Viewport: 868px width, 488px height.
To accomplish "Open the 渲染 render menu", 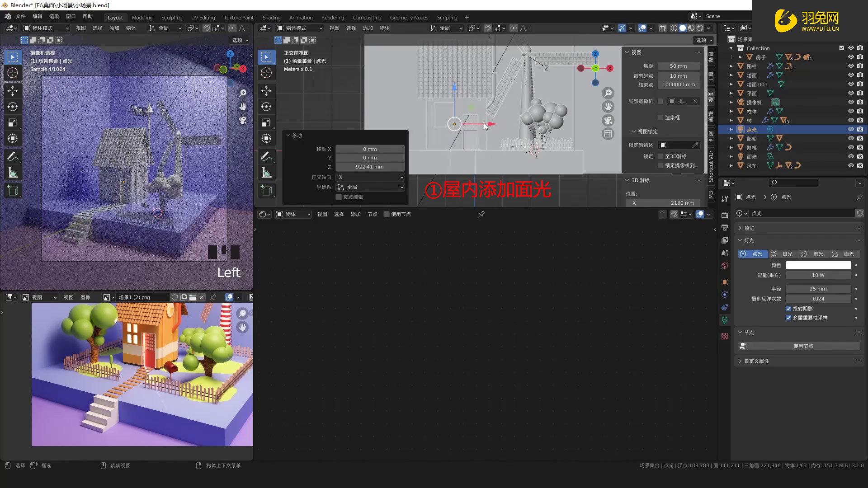I will (54, 16).
